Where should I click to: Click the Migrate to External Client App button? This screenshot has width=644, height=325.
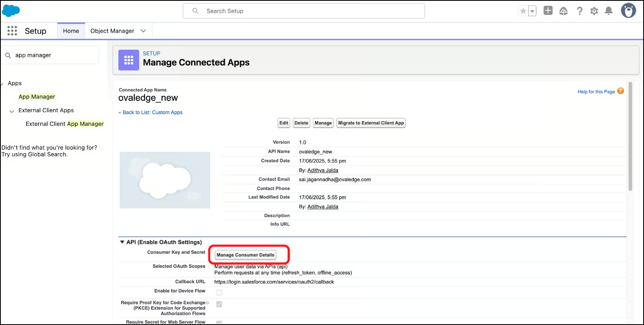click(x=371, y=123)
